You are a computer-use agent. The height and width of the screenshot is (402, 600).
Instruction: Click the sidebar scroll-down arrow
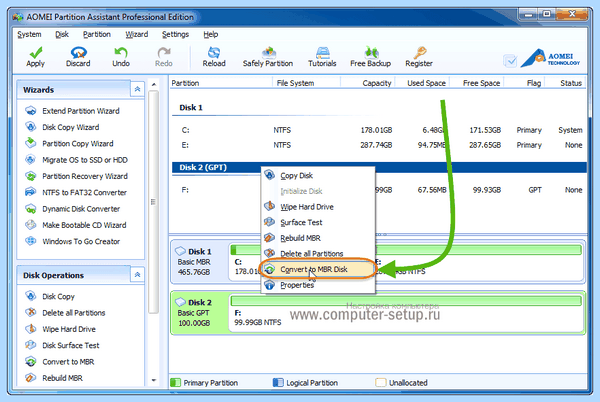[x=154, y=380]
